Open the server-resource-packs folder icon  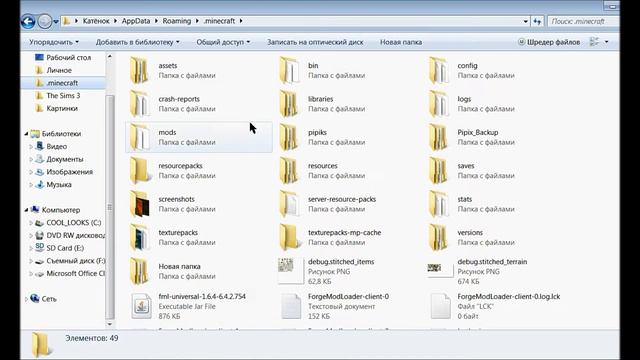click(x=289, y=204)
